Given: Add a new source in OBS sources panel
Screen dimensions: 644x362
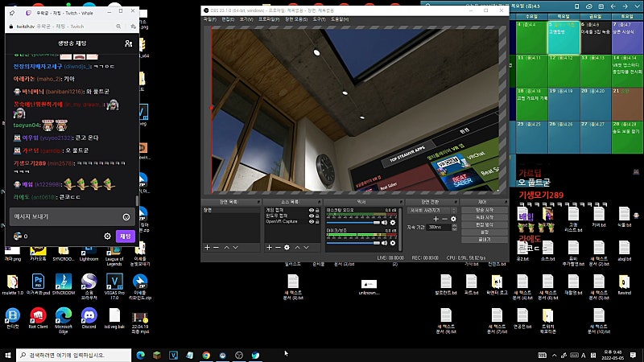Looking at the screenshot, I should (269, 248).
